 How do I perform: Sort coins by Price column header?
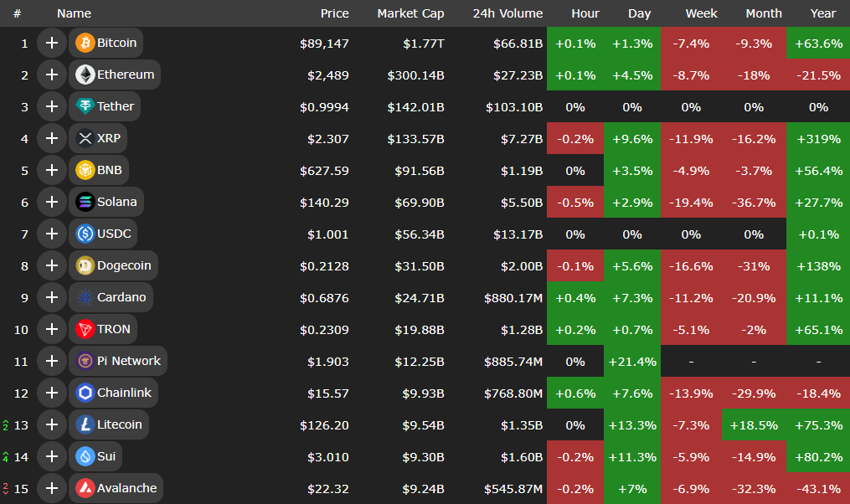(334, 13)
